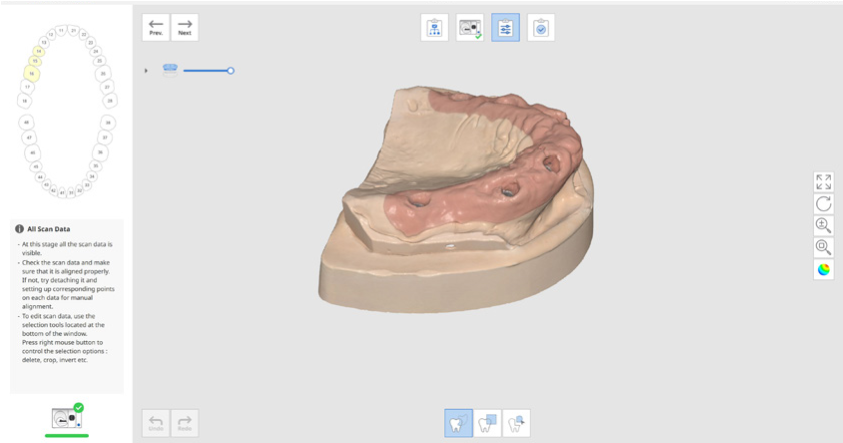Click the blue scan model thumbnail icon
Screen dimensions: 843x443
pos(170,70)
